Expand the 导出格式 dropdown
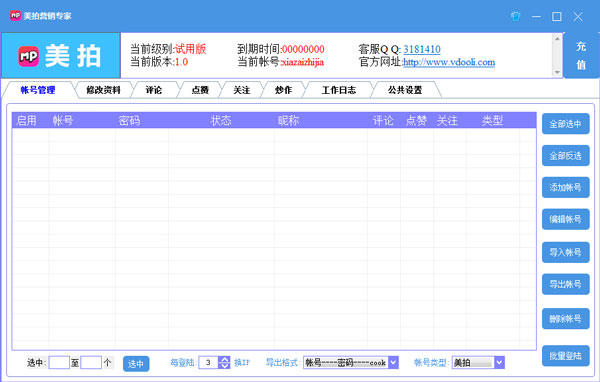The height and width of the screenshot is (382, 600). [x=393, y=362]
